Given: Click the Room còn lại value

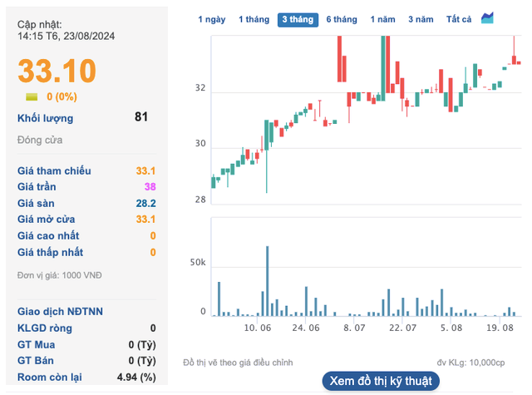Looking at the screenshot, I should 135,377.
